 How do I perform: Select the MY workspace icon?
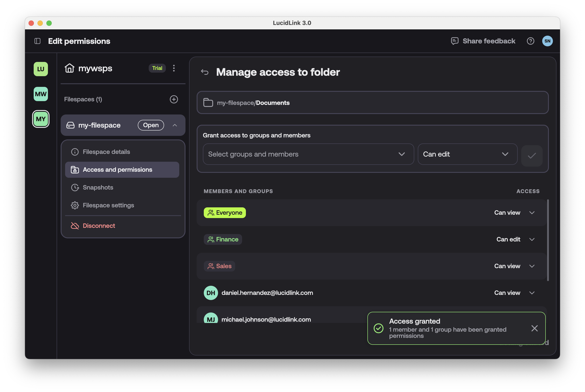[41, 119]
